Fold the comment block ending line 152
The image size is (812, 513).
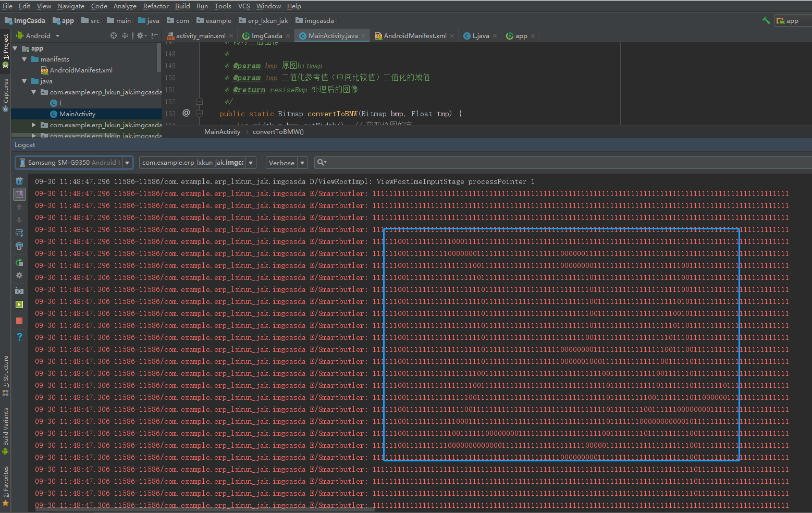[199, 101]
